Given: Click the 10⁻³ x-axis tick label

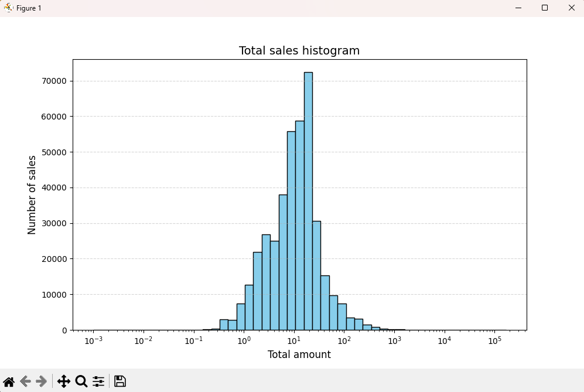Looking at the screenshot, I should [x=93, y=340].
